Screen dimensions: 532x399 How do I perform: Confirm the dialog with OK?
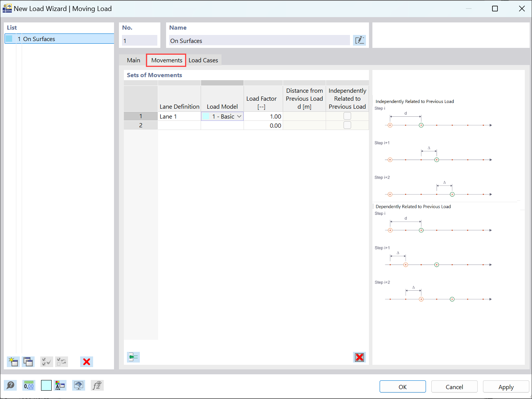point(403,387)
